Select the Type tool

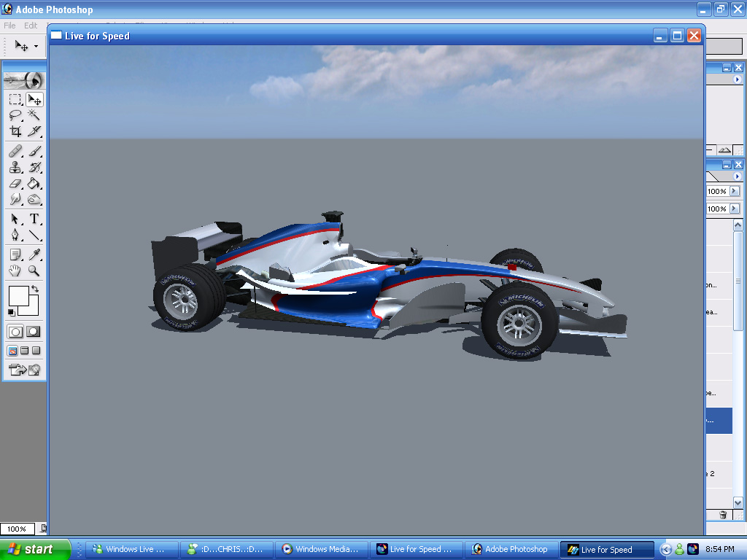[x=34, y=219]
